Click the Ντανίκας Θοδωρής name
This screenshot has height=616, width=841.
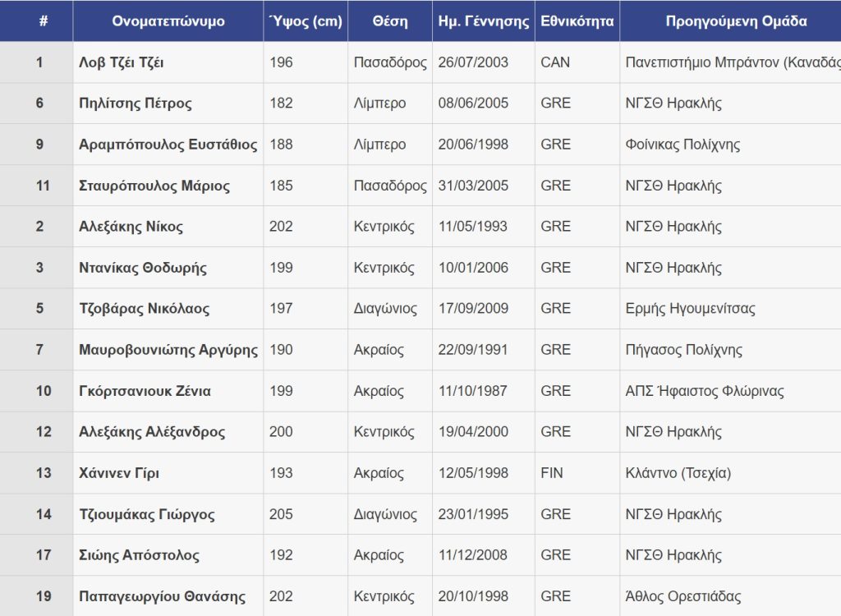(x=142, y=268)
